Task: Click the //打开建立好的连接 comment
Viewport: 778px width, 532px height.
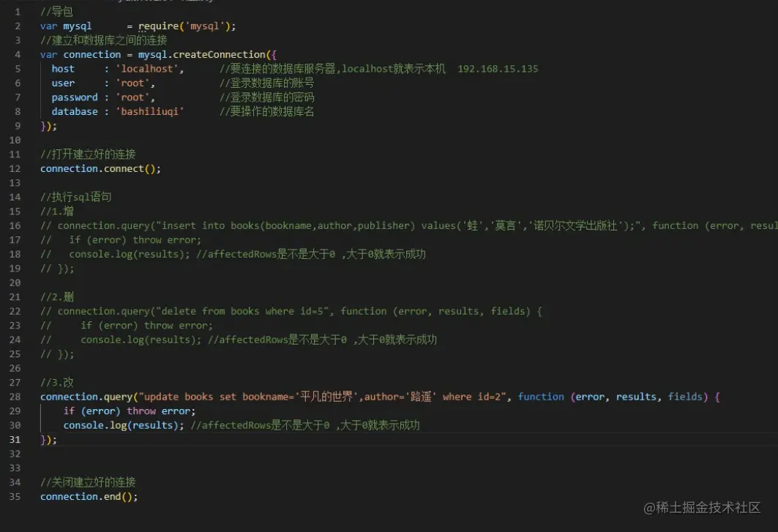Action: (x=88, y=154)
